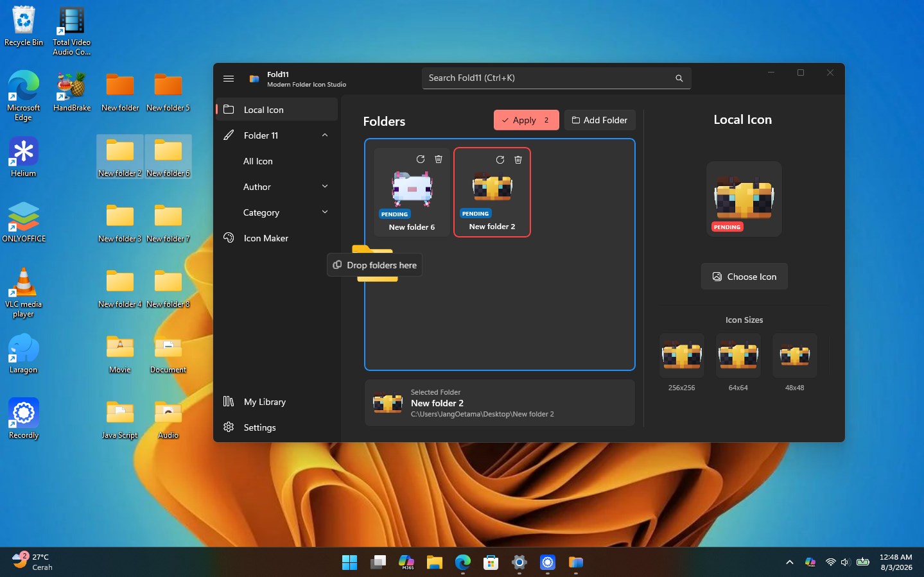Select the 48x48 icon size preview
The height and width of the screenshot is (577, 924).
pyautogui.click(x=795, y=356)
